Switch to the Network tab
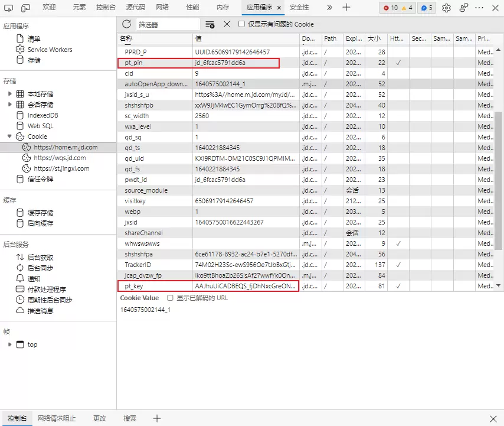Viewport: 504px width, 426px height. pyautogui.click(x=162, y=8)
